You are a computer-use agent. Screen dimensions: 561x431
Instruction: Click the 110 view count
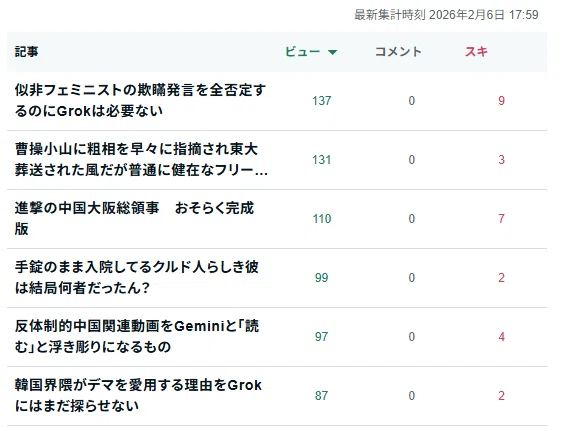[x=322, y=219]
